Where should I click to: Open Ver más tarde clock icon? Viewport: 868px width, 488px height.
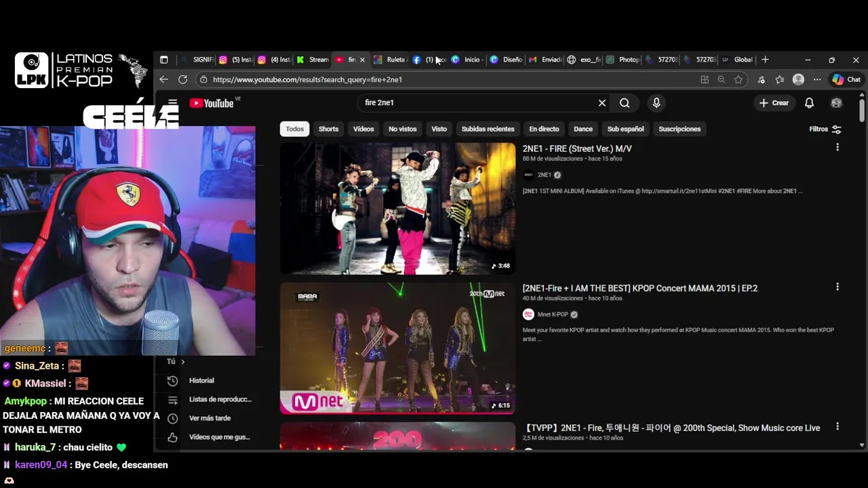(172, 419)
